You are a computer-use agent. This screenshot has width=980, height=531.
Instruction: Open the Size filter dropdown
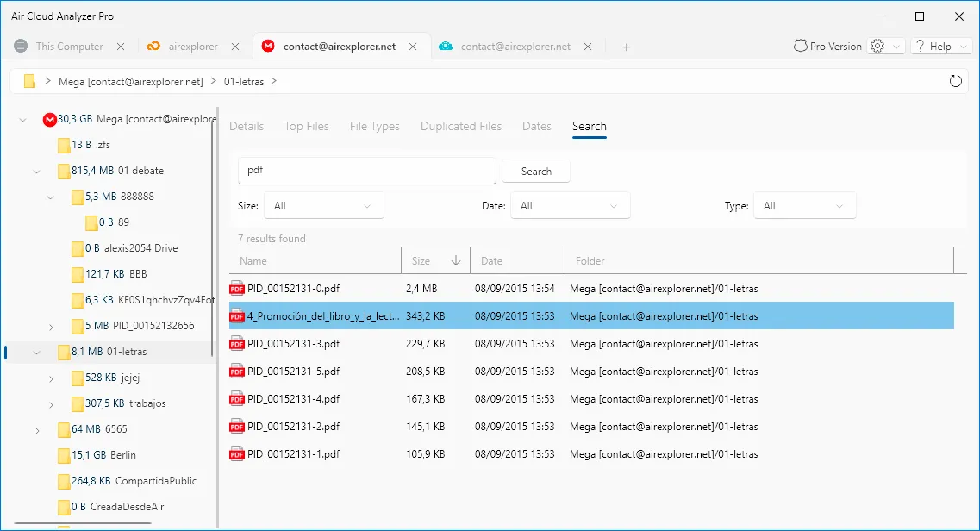coord(324,205)
